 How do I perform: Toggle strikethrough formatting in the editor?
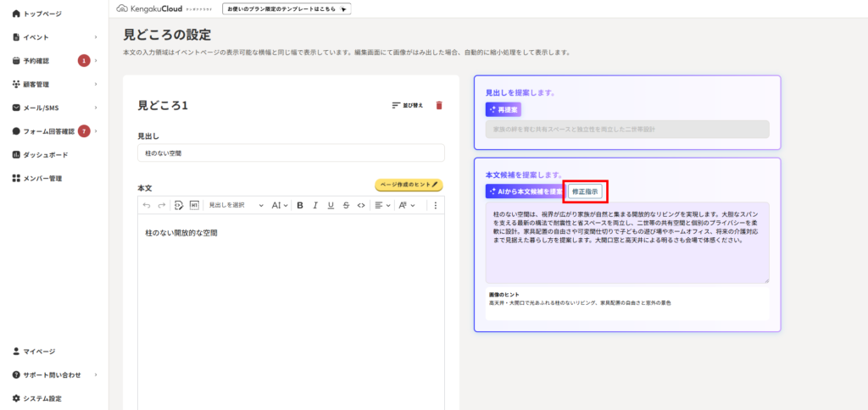tap(346, 205)
